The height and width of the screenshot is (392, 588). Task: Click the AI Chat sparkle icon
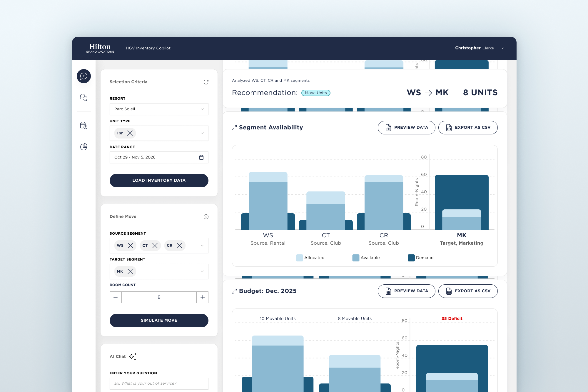click(x=133, y=356)
